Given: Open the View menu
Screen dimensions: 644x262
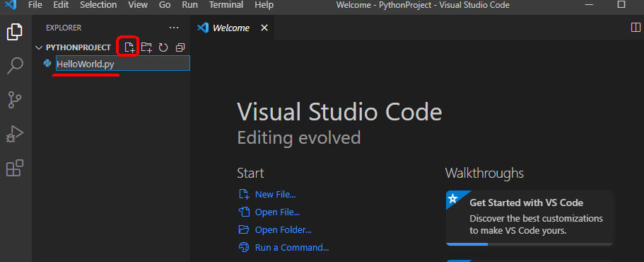Looking at the screenshot, I should [x=138, y=5].
